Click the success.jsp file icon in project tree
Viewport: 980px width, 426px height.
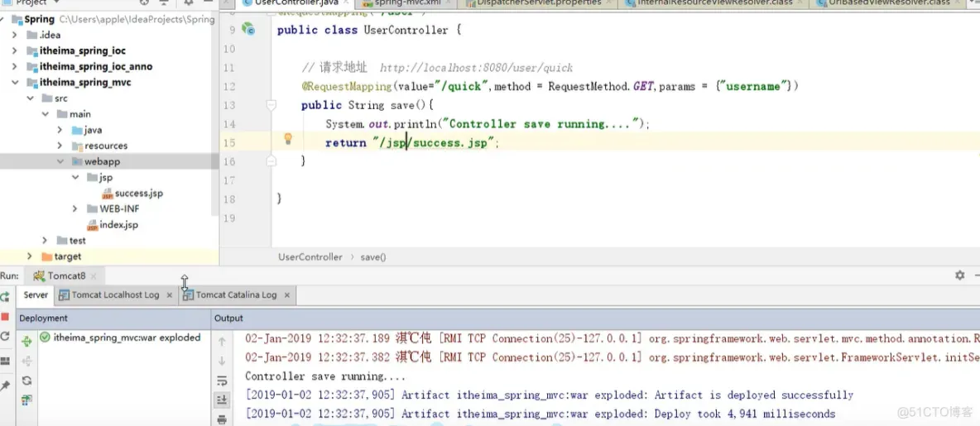pos(108,194)
